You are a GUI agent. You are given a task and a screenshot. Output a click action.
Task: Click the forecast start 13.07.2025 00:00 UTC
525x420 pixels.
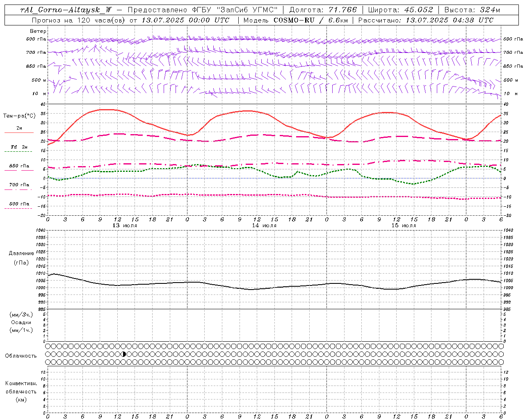[x=185, y=20]
